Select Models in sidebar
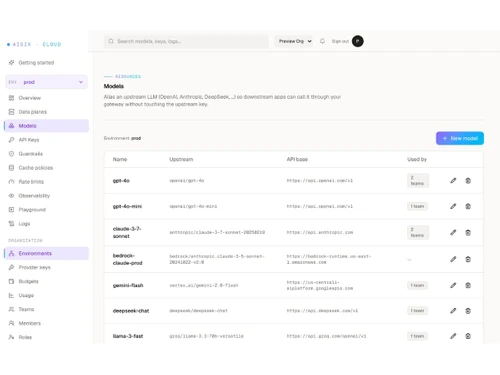This screenshot has height=375, width=500. pos(46,126)
